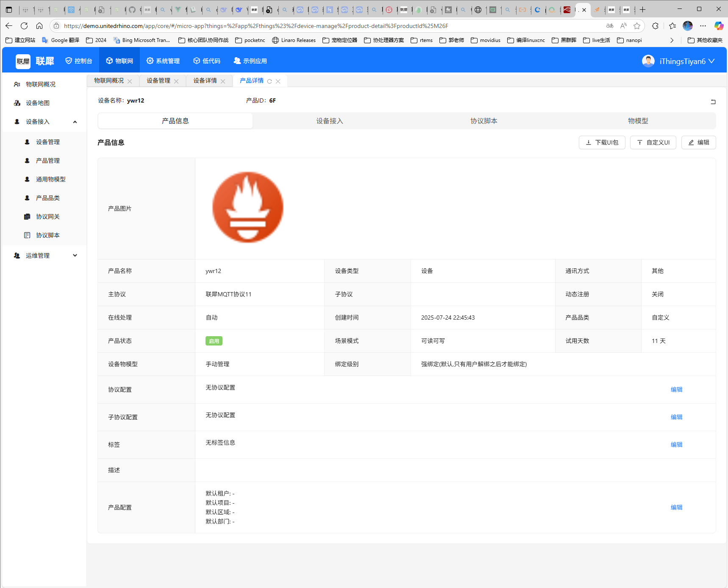
Task: Collapse the 设备接入 sidebar group
Action: tap(75, 122)
